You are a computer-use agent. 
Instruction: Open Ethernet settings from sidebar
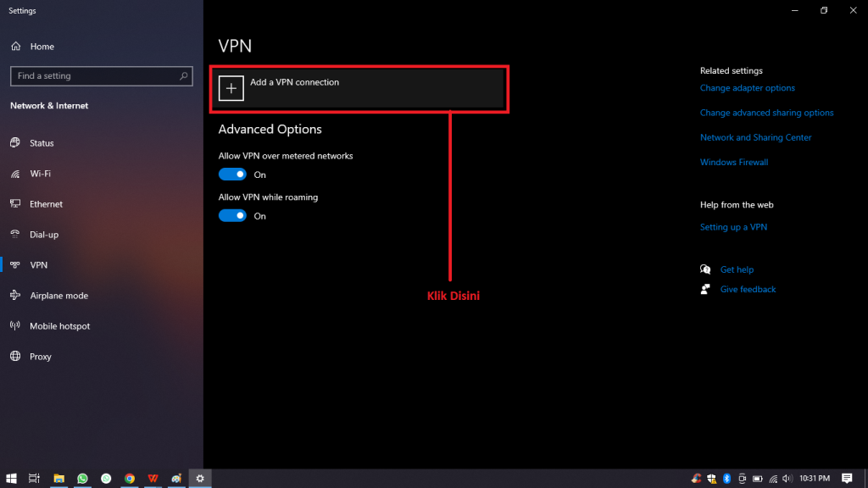(17, 203)
